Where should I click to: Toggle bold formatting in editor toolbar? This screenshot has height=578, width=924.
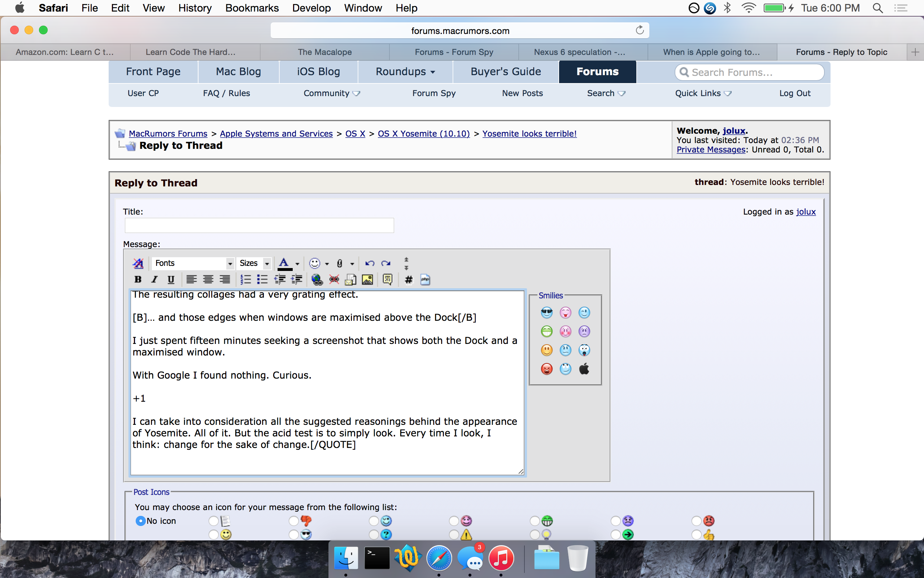[x=138, y=280]
